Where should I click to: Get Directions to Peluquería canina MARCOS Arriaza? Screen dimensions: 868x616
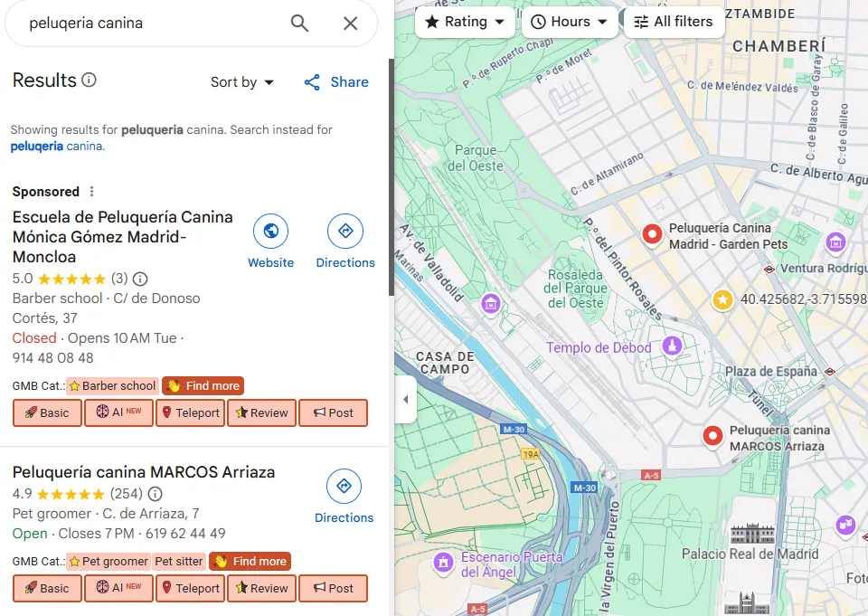click(x=344, y=497)
